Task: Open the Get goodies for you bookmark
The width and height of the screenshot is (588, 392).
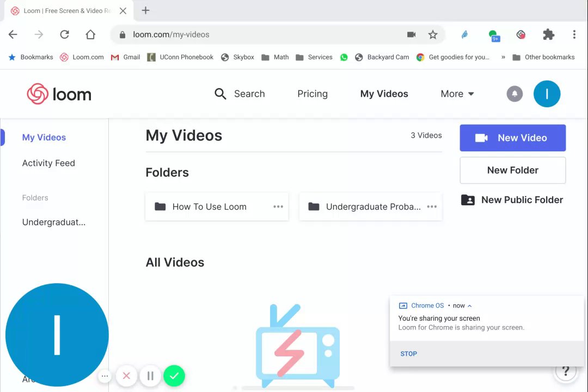Action: (453, 57)
